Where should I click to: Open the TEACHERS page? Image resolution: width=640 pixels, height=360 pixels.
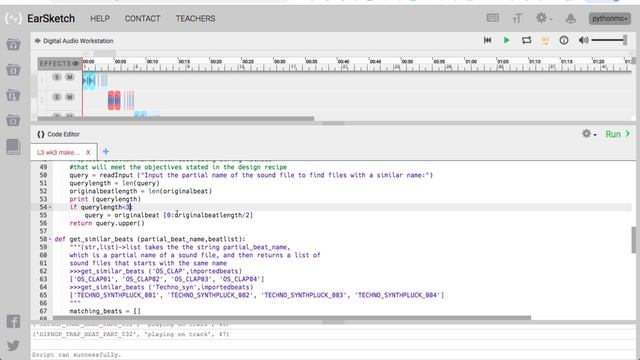[196, 19]
